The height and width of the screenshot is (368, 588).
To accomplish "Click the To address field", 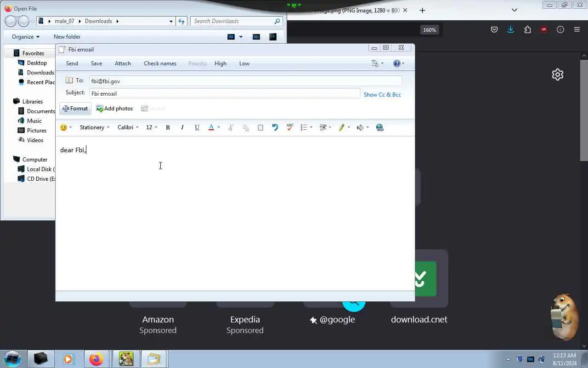I will (x=246, y=81).
